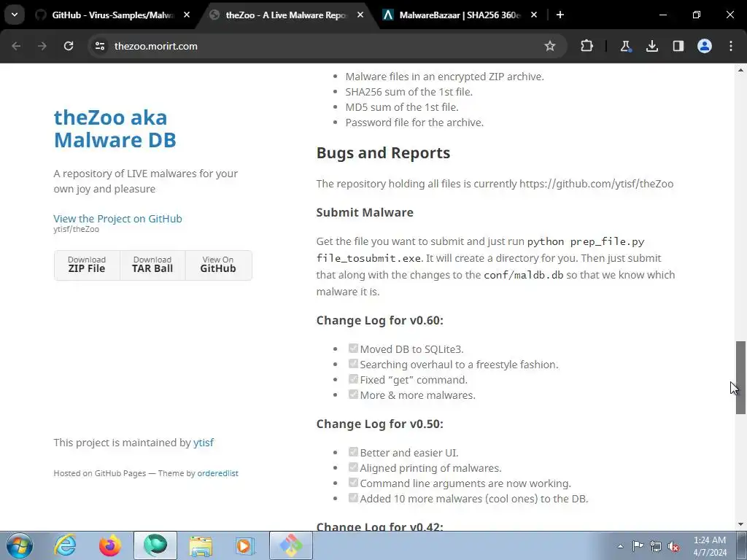Viewport: 747px width, 560px height.
Task: Toggle the Added 10 more malwares checkbox
Action: (353, 497)
